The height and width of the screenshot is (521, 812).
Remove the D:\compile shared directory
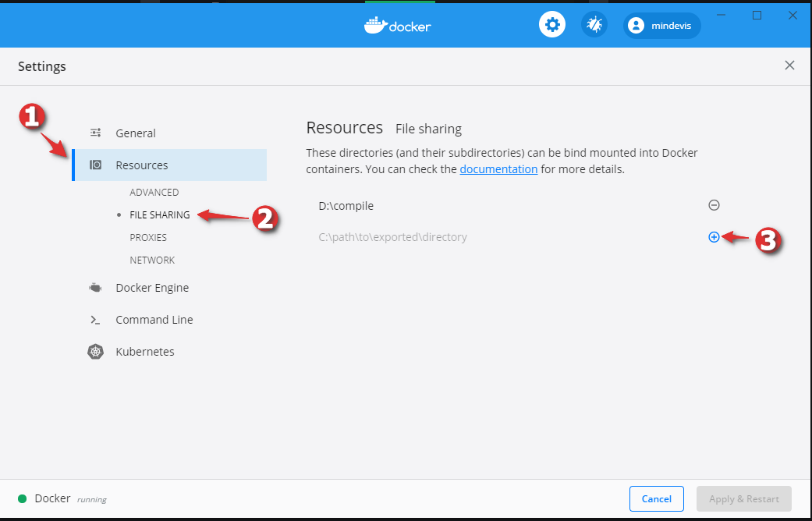714,205
